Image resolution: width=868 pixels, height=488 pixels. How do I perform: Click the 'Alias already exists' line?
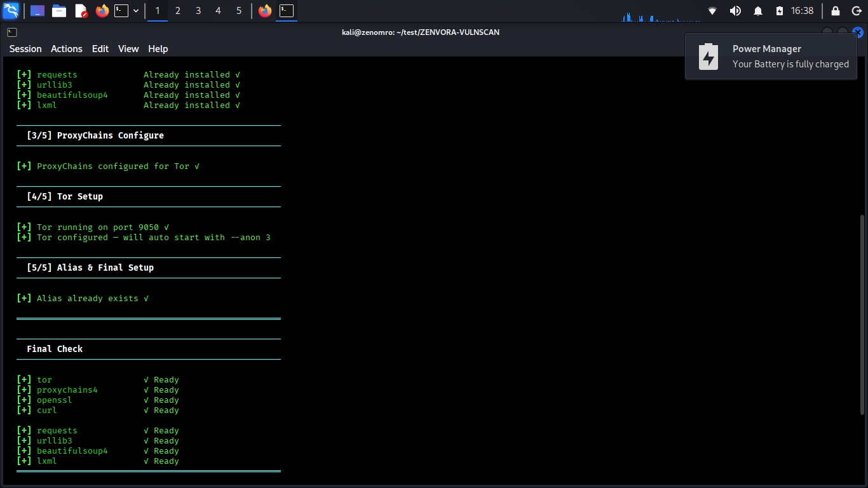coord(83,298)
